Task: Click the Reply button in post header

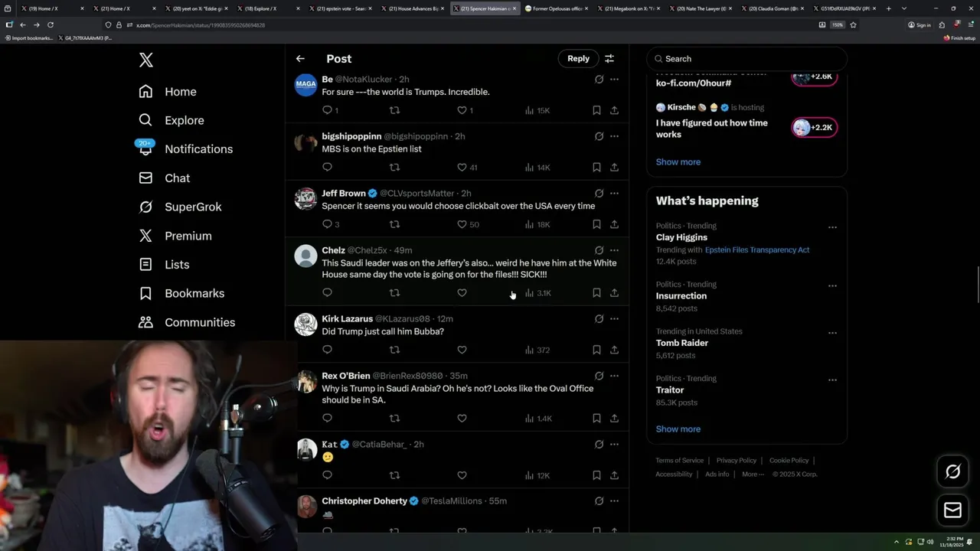Action: pos(578,58)
